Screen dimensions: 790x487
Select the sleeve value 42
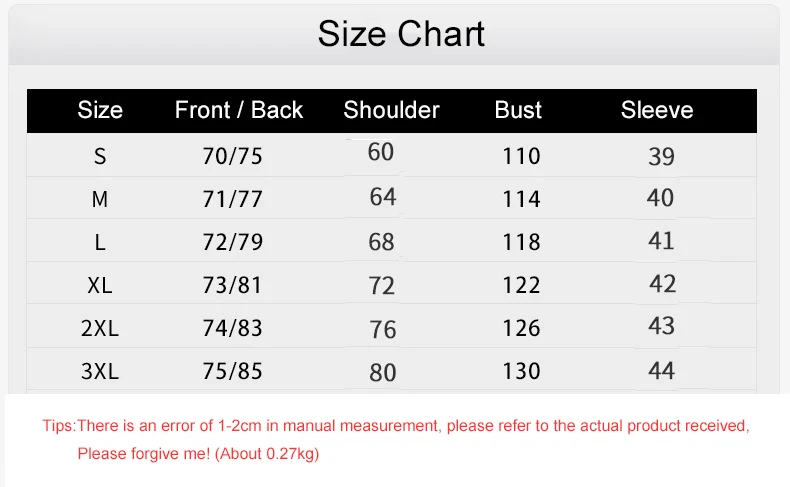(x=662, y=284)
